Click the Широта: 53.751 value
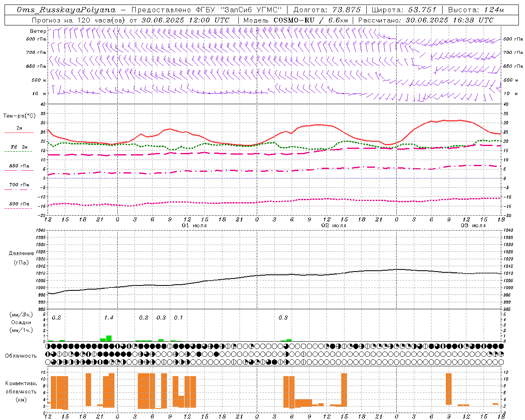Image resolution: width=525 pixels, height=420 pixels. click(x=404, y=10)
